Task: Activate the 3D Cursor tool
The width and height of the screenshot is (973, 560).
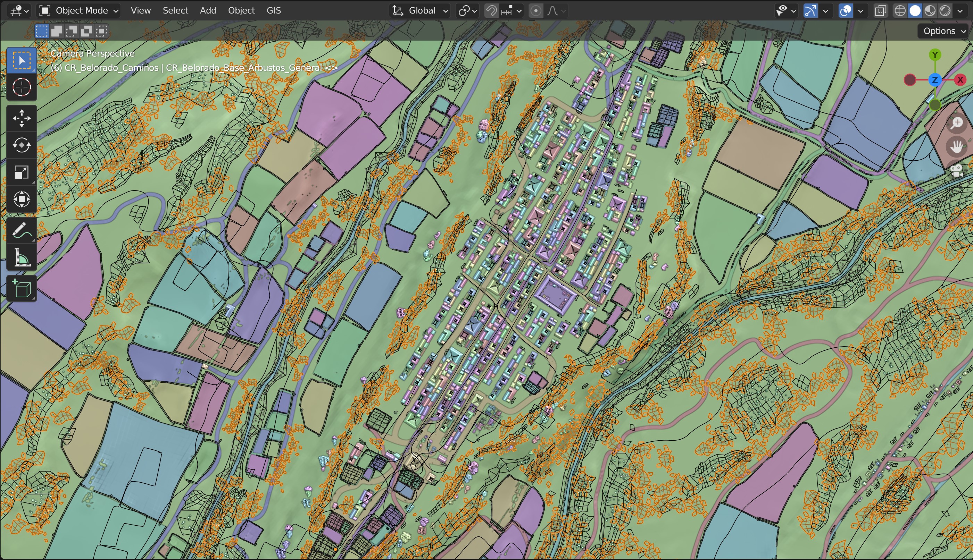Action: 22,87
